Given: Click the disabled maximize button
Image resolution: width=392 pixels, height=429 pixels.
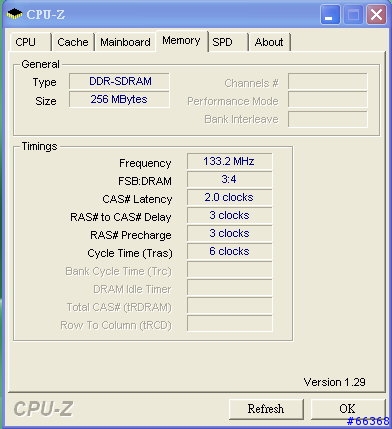Looking at the screenshot, I should 353,15.
